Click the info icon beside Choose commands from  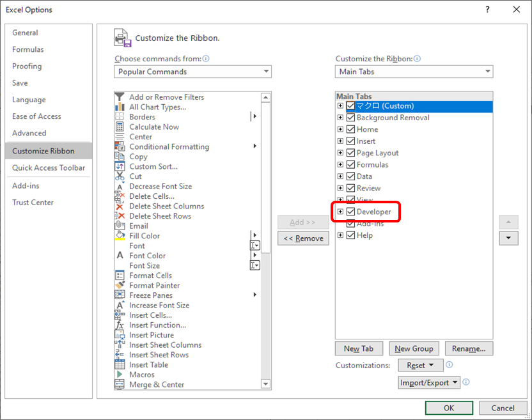tap(206, 59)
